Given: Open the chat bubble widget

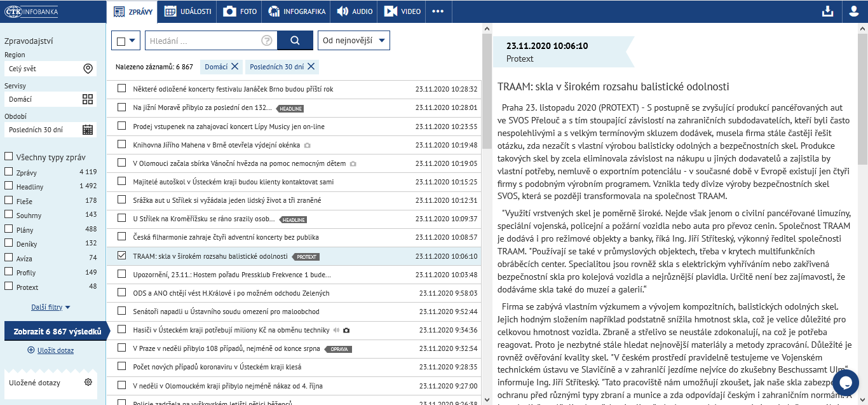Looking at the screenshot, I should (x=845, y=381).
